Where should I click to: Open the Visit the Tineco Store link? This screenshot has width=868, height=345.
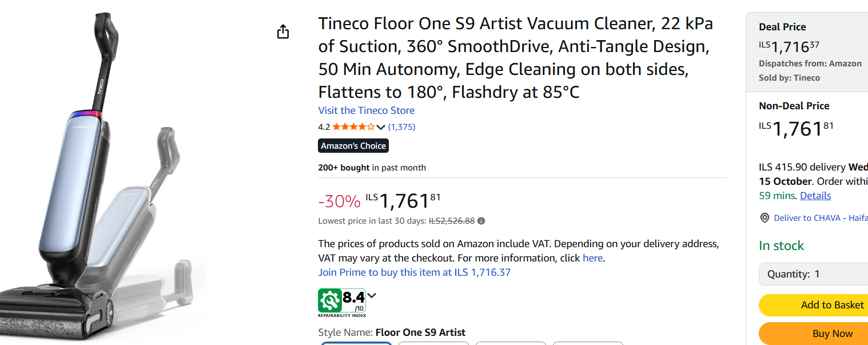pos(367,110)
